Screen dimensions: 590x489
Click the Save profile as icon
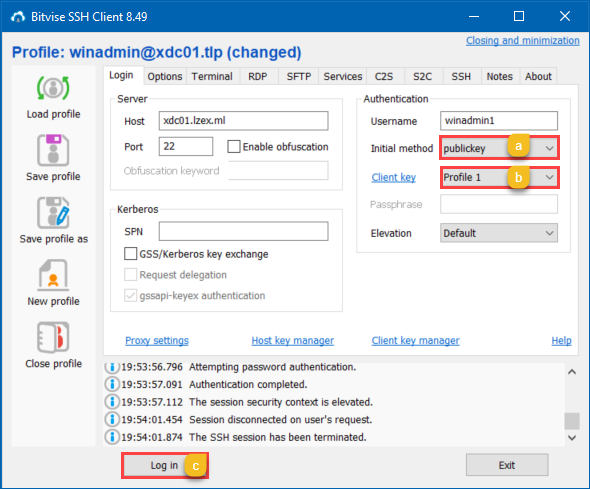[53, 213]
